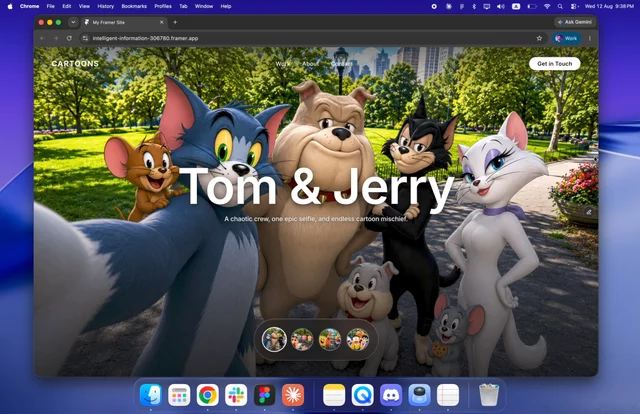Expand the tab search dropdown arrow

73,22
